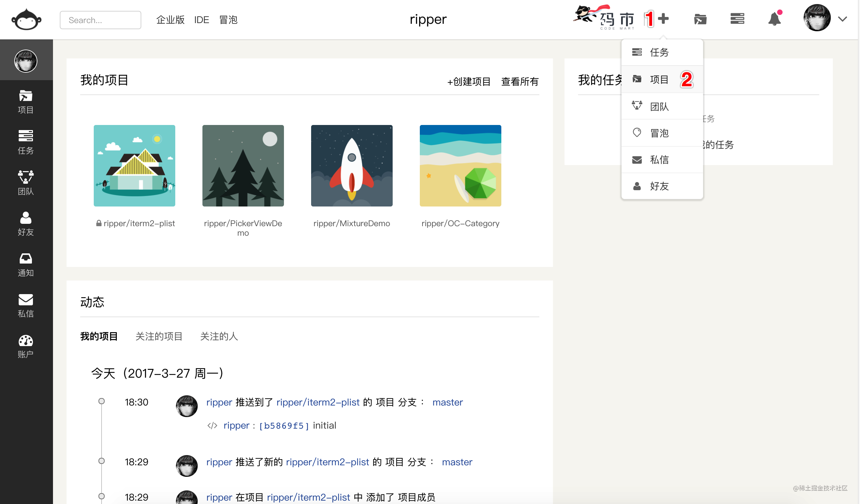Screen dimensions: 860x504
Task: Open 团队 in the left sidebar
Action: pos(25,183)
